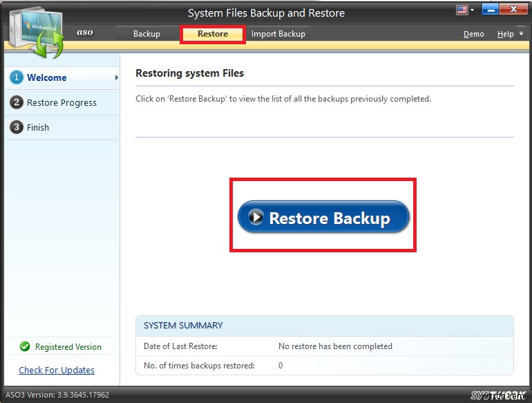Click the step 2 number badge
The width and height of the screenshot is (532, 403).
[x=17, y=102]
